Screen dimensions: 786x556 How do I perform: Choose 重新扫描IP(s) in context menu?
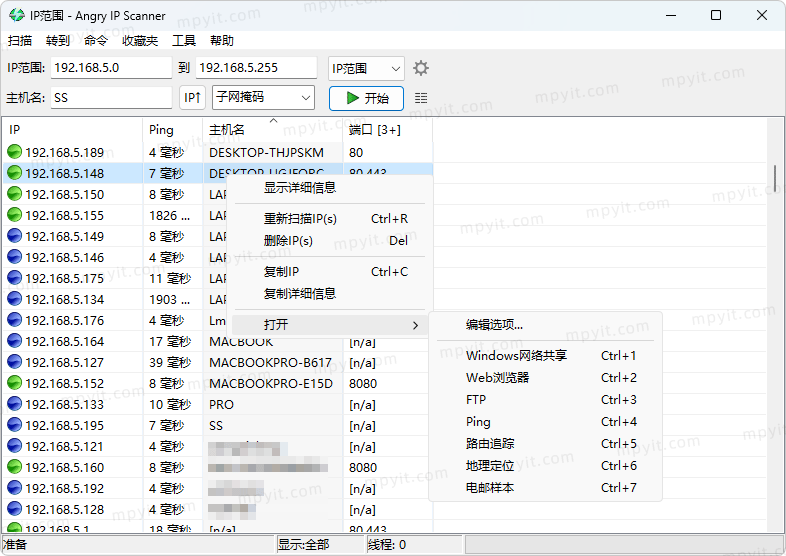[x=330, y=219]
